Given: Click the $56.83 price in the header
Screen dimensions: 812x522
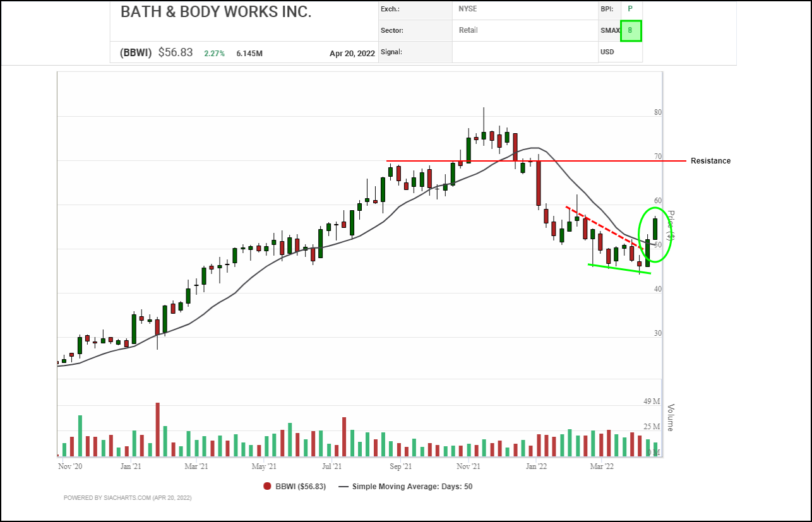Looking at the screenshot, I should 176,53.
